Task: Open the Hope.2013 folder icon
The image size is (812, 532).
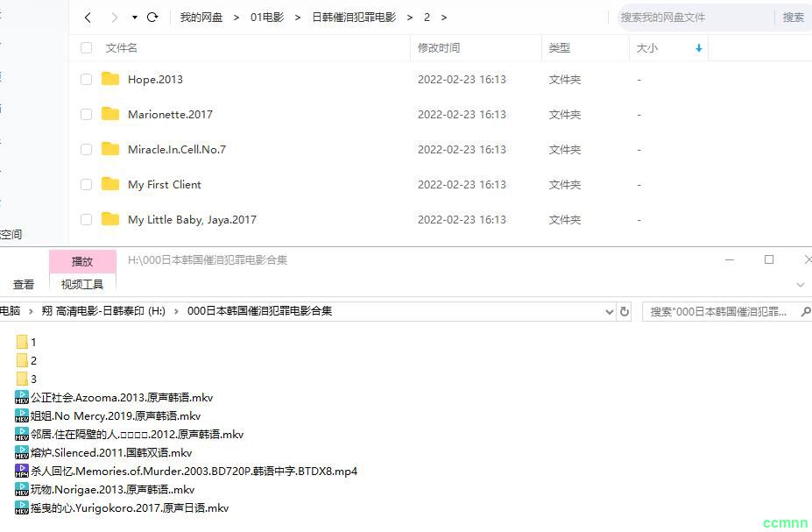Action: (x=110, y=80)
